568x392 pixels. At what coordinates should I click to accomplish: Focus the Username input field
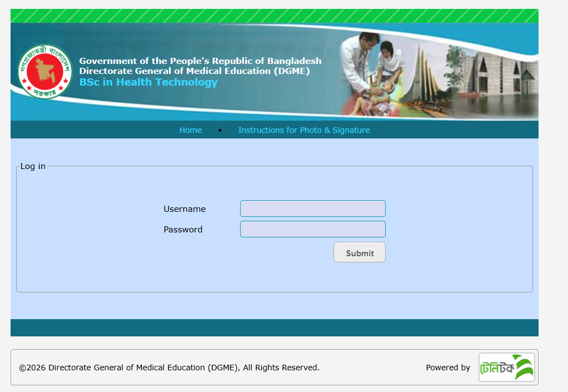point(312,209)
